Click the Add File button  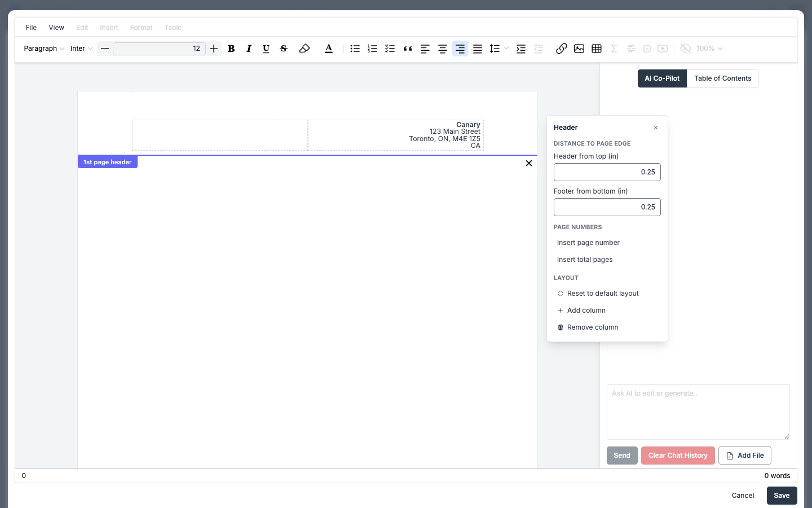pyautogui.click(x=745, y=456)
